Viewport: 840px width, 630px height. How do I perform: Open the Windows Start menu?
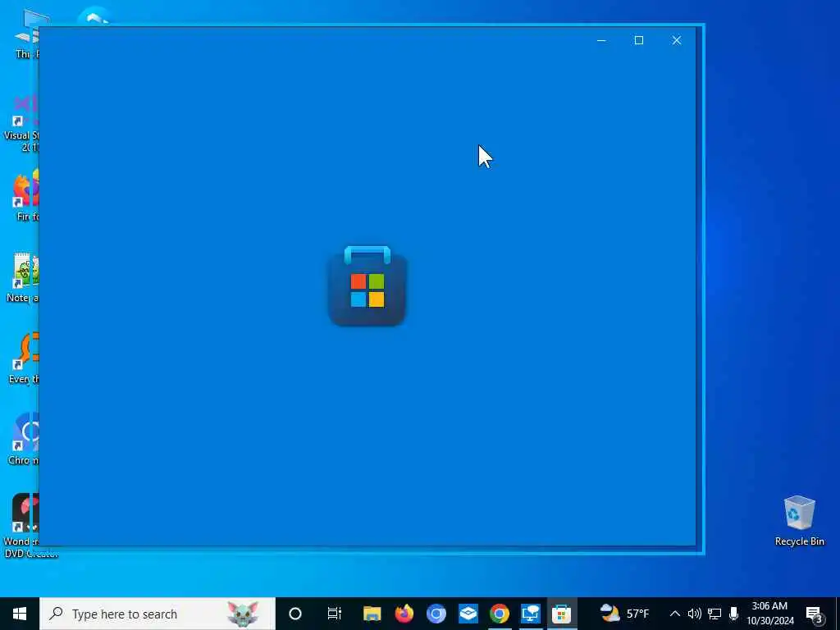tap(20, 614)
